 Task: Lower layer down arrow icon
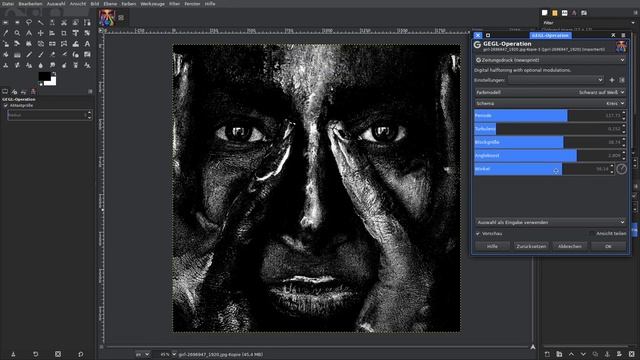583,354
